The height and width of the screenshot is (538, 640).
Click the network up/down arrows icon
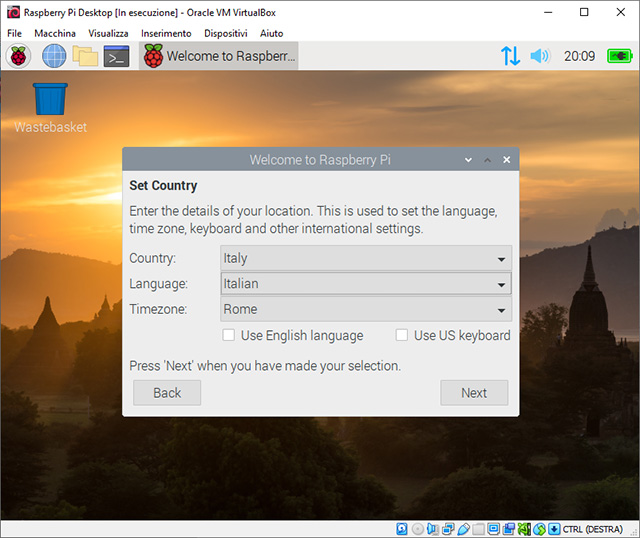[510, 56]
